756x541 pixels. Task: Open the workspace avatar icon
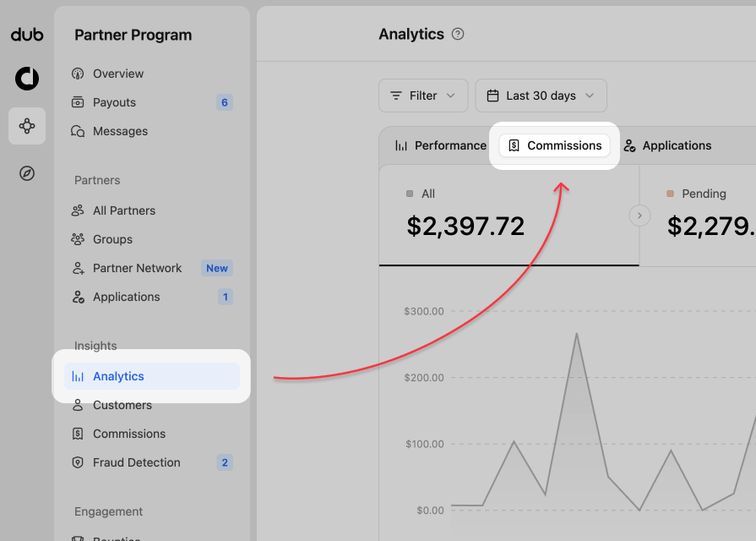(27, 78)
